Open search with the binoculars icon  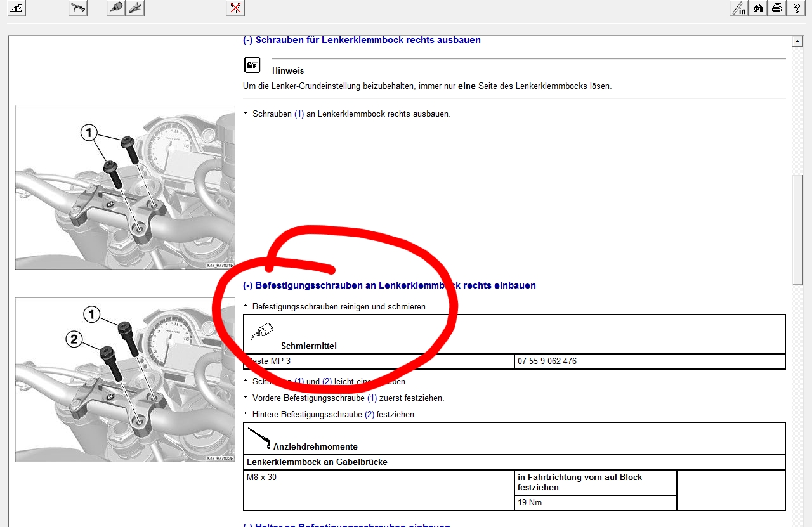(x=758, y=8)
